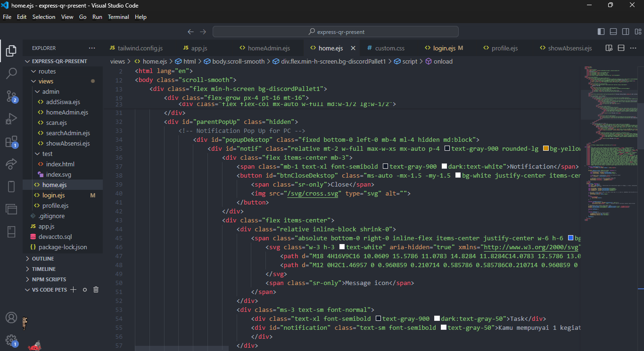Open the Manage settings gear
The height and width of the screenshot is (351, 644).
11,340
